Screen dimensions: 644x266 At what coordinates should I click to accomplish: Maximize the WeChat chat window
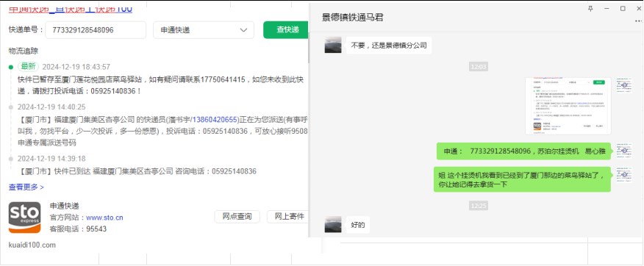point(623,9)
